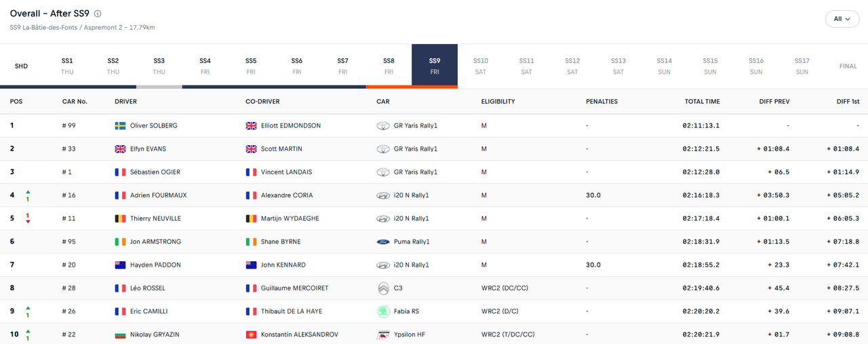Select the active SS9 FRI tab

point(435,66)
